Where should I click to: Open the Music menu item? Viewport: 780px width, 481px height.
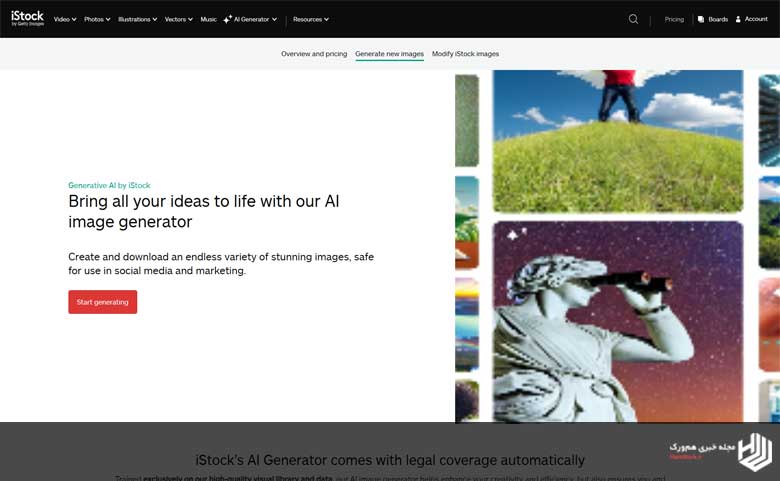(x=208, y=19)
